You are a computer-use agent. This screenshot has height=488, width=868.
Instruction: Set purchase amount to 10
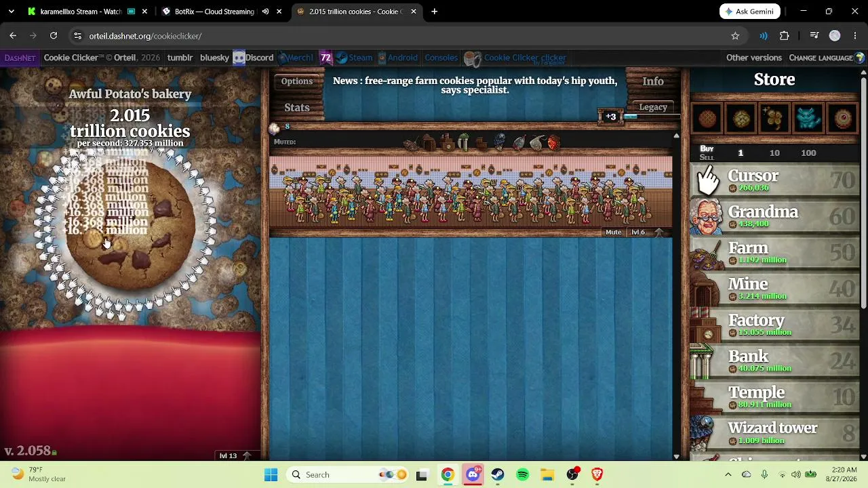click(x=774, y=153)
